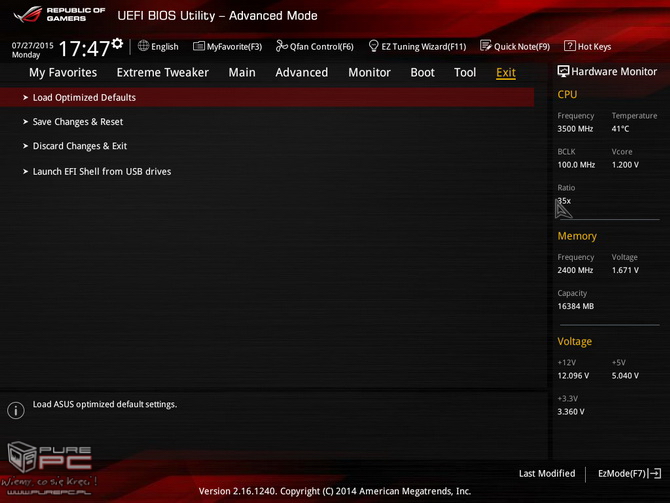Click the Quick Note notepad icon
670x503 pixels.
coord(485,46)
